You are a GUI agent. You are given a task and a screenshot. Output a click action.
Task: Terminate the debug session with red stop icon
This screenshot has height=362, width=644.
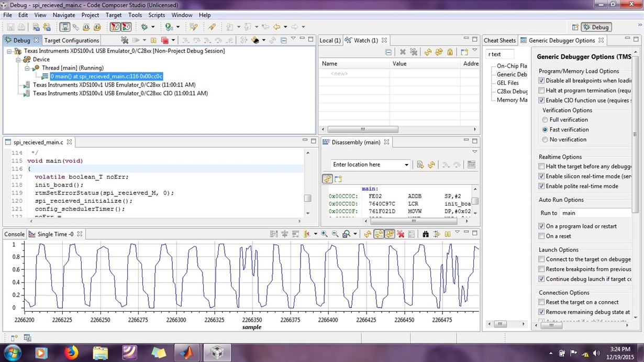(x=164, y=40)
